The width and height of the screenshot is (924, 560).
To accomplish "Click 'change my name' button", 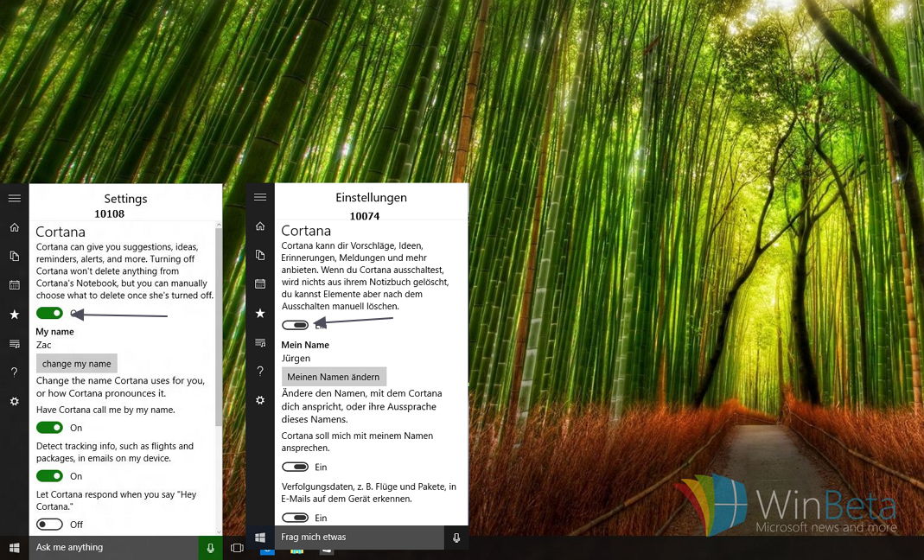I will pos(77,364).
